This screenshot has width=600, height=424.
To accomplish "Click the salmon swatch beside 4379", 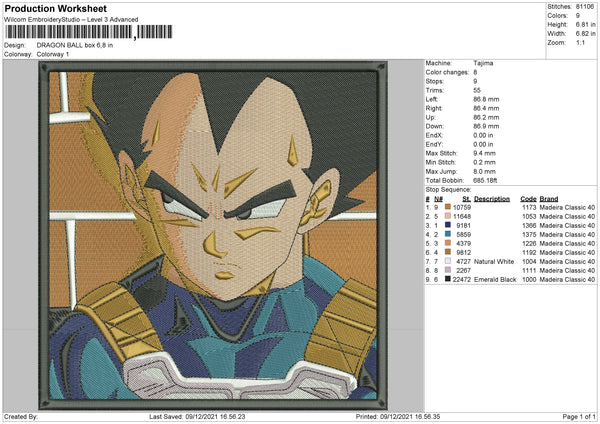I will [x=447, y=243].
